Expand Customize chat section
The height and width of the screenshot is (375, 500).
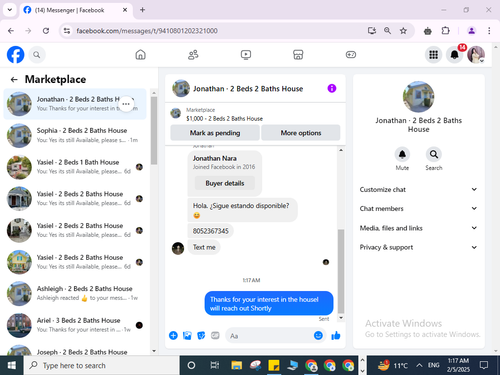click(x=418, y=189)
